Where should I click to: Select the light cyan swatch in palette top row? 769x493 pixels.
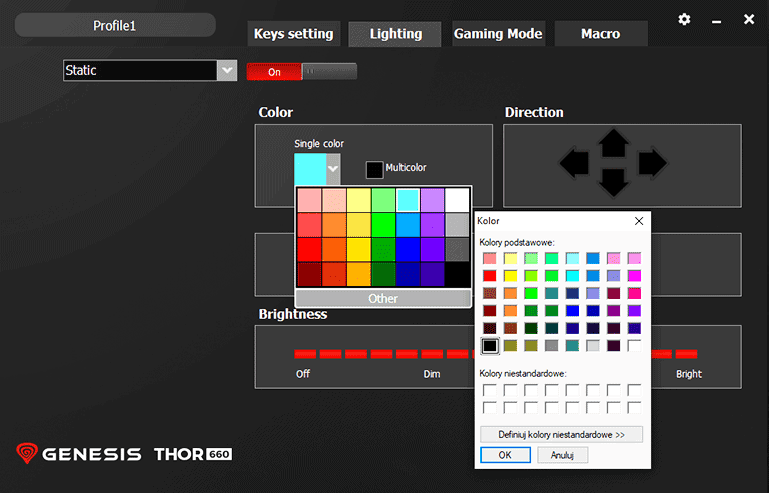click(408, 200)
